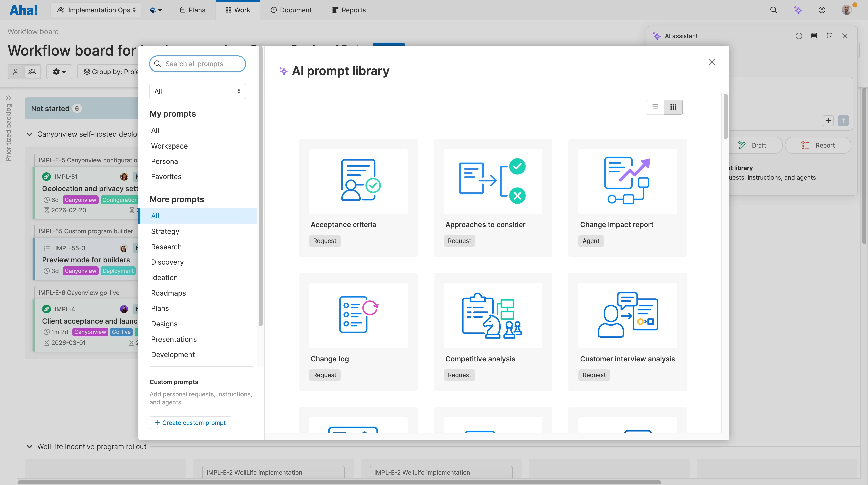The image size is (868, 485).
Task: Switch prompt library to grid view
Action: click(x=673, y=107)
